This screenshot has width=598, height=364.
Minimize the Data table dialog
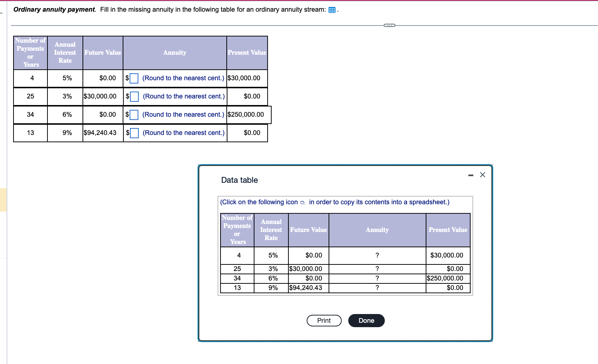click(x=470, y=175)
